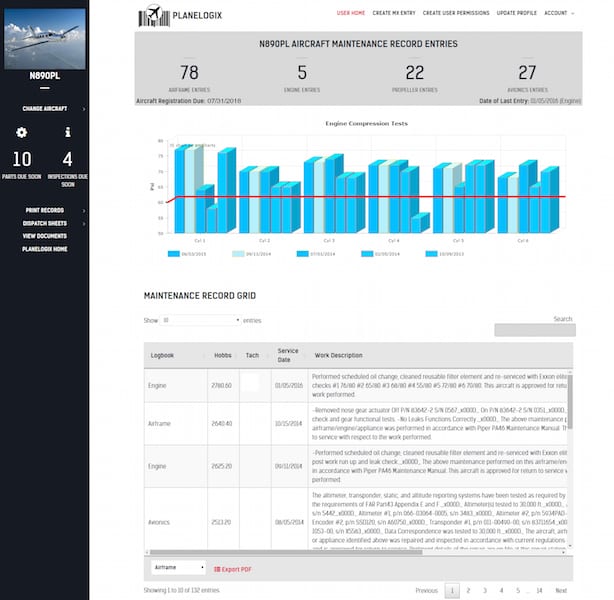The height and width of the screenshot is (600, 614).
Task: Sort by the Service Date column header
Action: (288, 356)
